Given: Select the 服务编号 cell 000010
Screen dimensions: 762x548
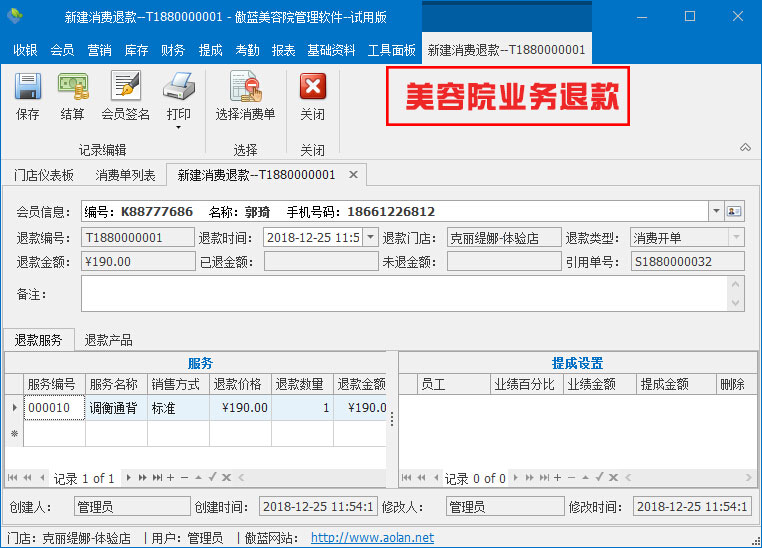Looking at the screenshot, I should pos(54,407).
